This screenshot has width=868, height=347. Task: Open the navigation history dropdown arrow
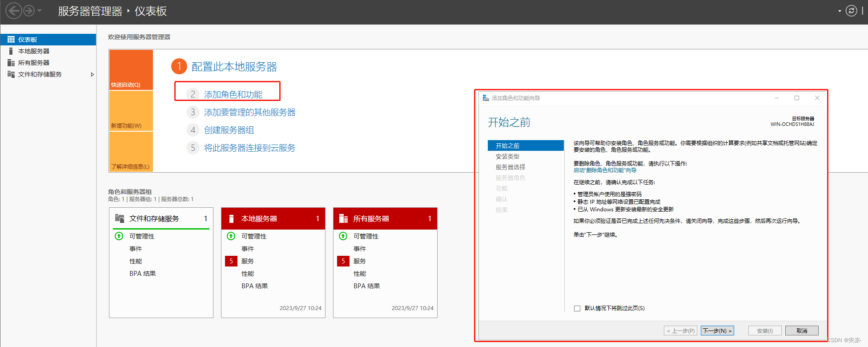[40, 11]
